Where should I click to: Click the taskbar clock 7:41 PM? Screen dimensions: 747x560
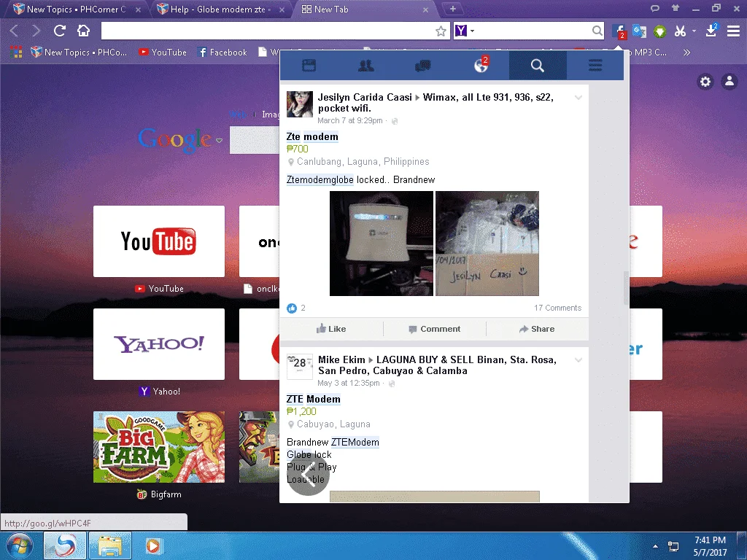click(710, 546)
